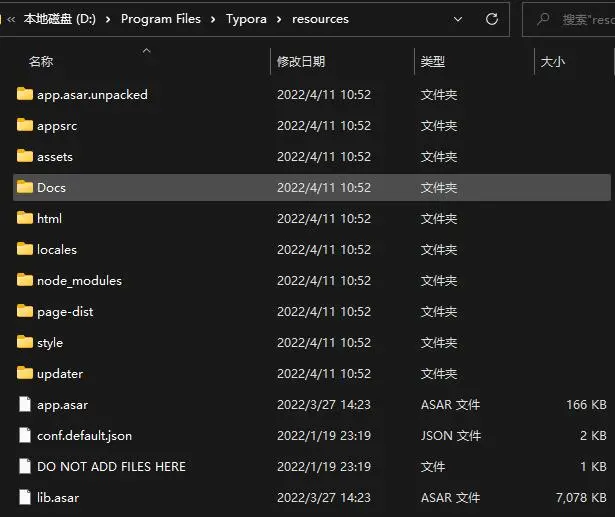Click the style folder icon
This screenshot has width=615, height=517.
pyautogui.click(x=25, y=342)
